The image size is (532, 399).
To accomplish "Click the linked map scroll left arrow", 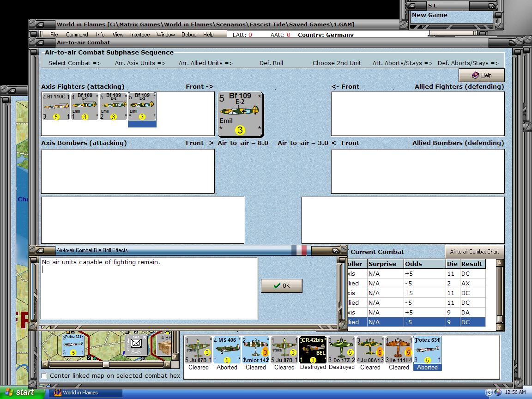I will tap(45, 364).
